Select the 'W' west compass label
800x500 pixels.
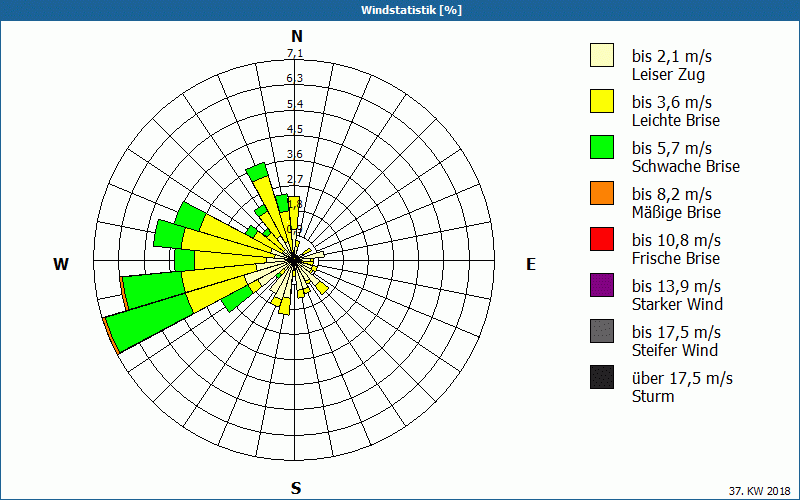tap(61, 264)
